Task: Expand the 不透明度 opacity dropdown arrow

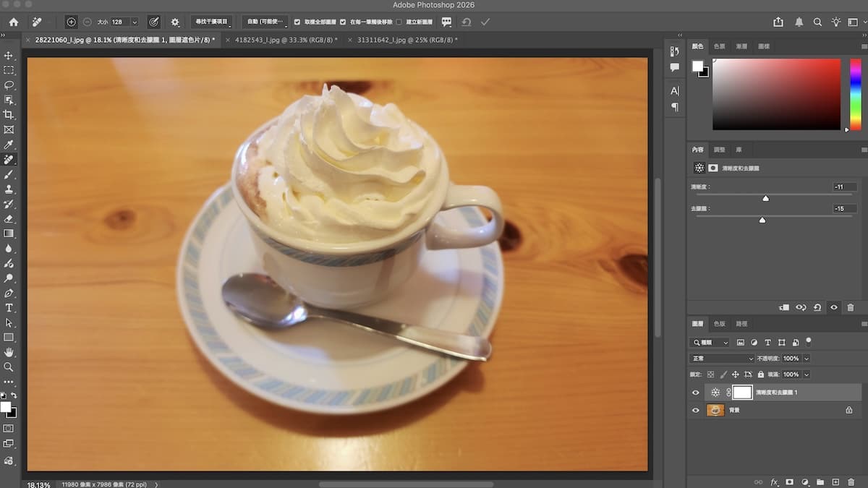Action: point(807,359)
